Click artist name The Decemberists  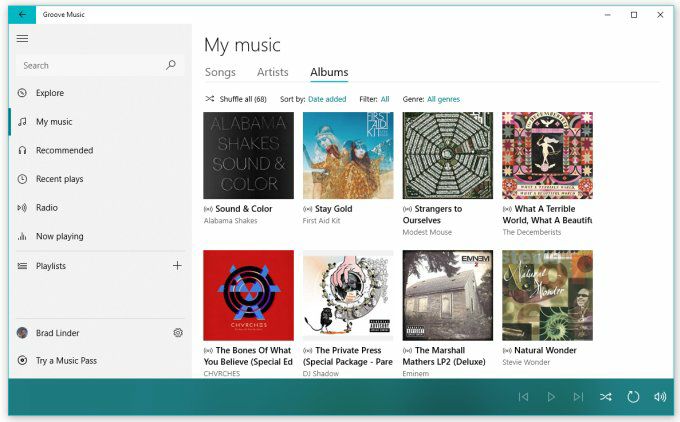click(532, 232)
